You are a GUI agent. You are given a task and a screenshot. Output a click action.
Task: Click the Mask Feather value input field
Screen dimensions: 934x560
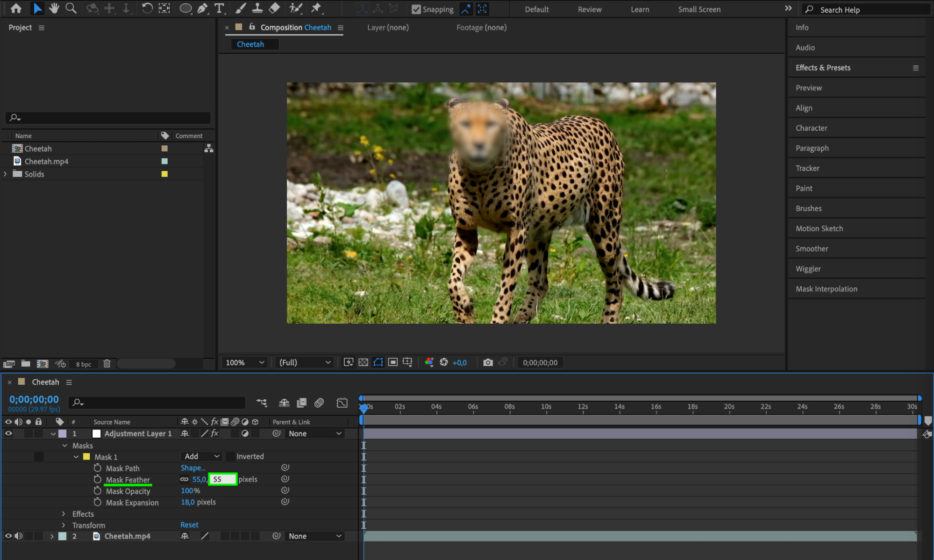[x=222, y=479]
